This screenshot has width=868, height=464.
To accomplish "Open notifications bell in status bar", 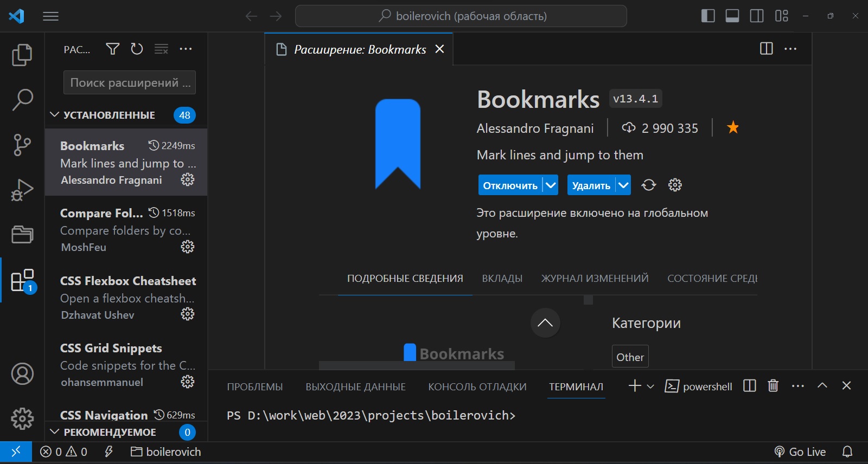I will click(847, 452).
